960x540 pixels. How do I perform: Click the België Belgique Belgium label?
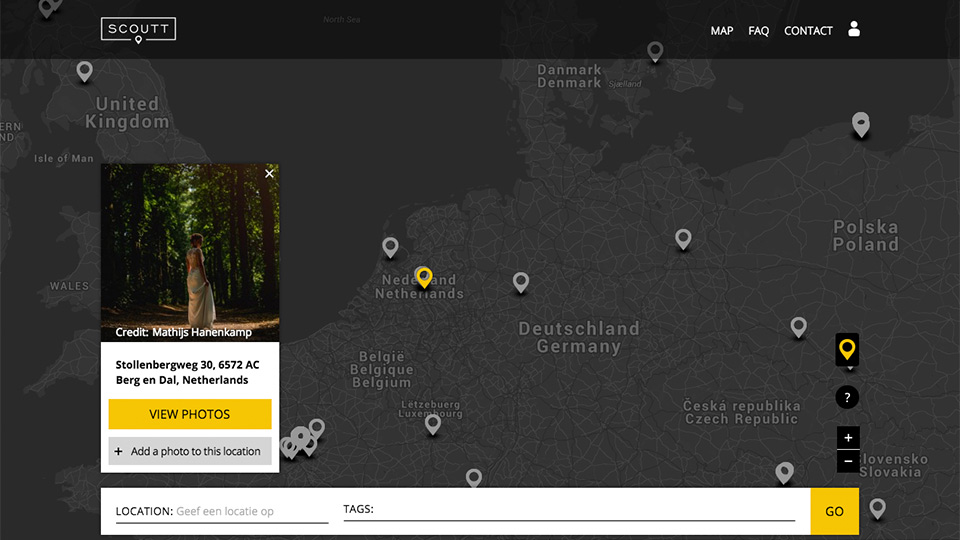(x=381, y=369)
